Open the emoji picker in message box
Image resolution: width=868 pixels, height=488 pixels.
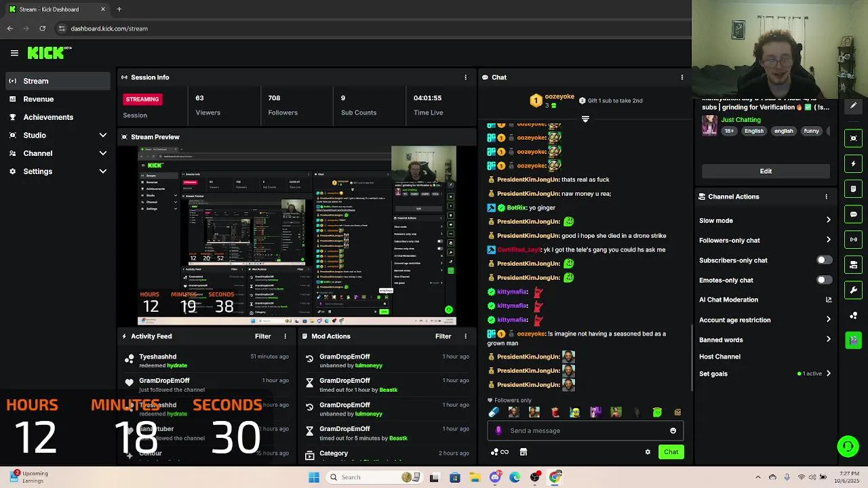pyautogui.click(x=673, y=430)
